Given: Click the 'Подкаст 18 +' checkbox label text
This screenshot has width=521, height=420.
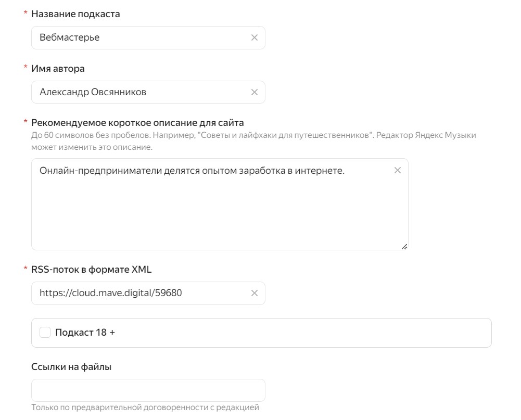Looking at the screenshot, I should (85, 333).
